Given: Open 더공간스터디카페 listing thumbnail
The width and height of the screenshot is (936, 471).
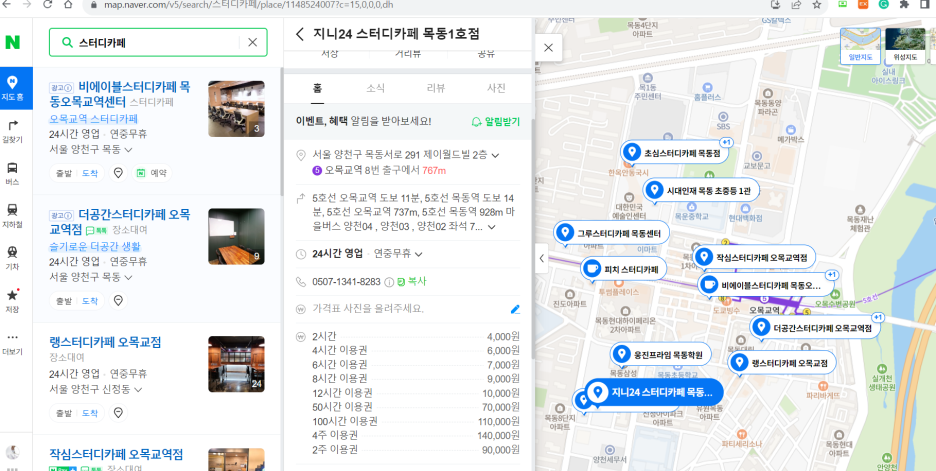Looking at the screenshot, I should [236, 236].
